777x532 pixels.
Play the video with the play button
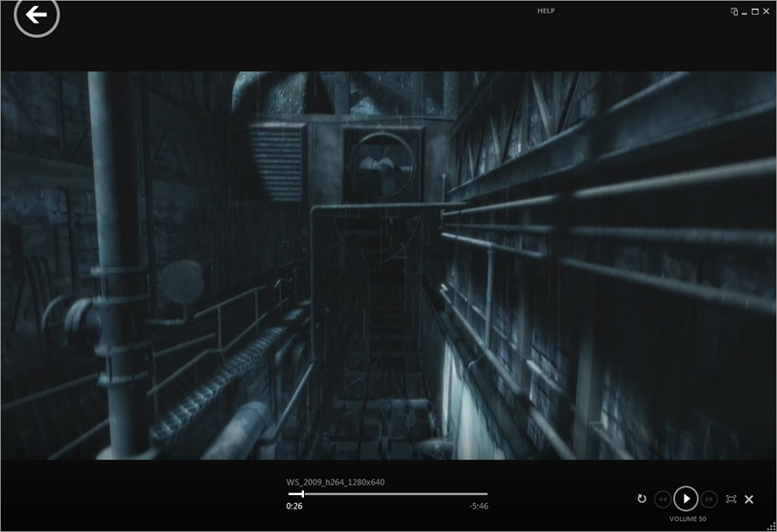pos(686,499)
